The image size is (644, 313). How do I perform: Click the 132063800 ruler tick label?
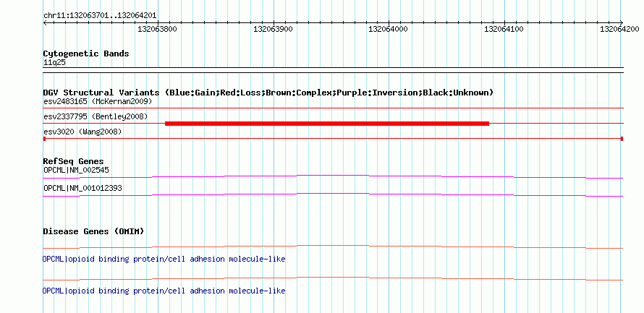point(157,29)
